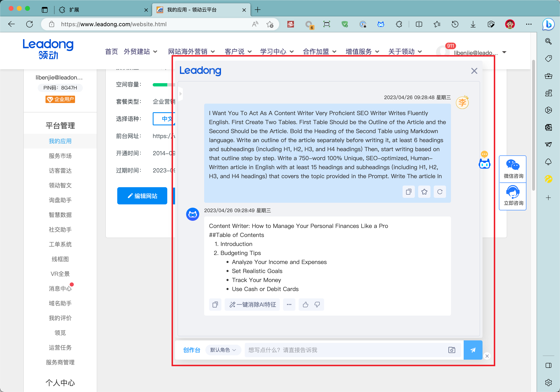Screen dimensions: 560x392
Task: Click thumbs down on AI response
Action: pos(317,304)
